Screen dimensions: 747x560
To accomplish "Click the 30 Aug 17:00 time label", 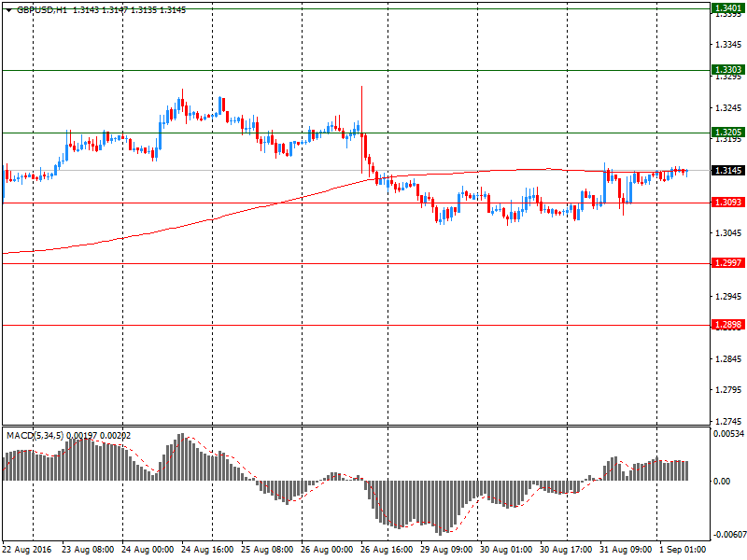I will [x=566, y=550].
